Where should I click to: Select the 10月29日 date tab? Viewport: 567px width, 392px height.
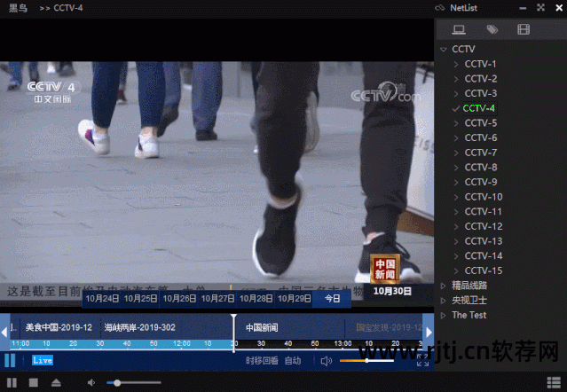point(295,298)
